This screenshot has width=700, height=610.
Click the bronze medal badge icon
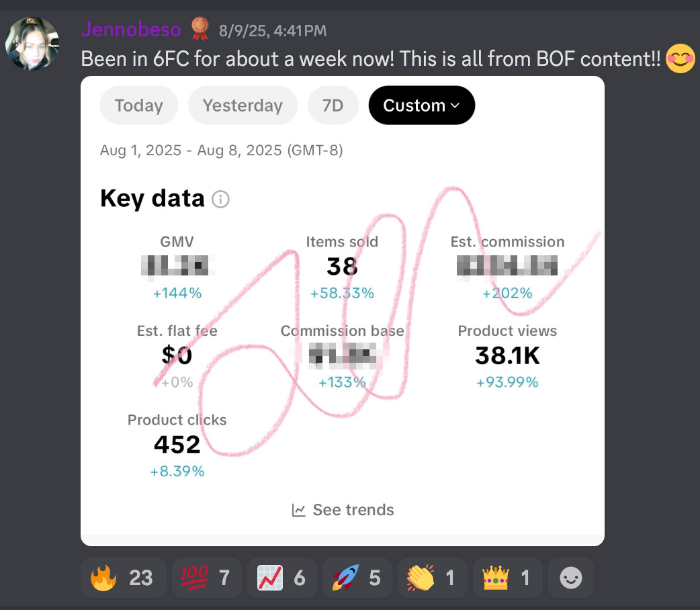[200, 29]
